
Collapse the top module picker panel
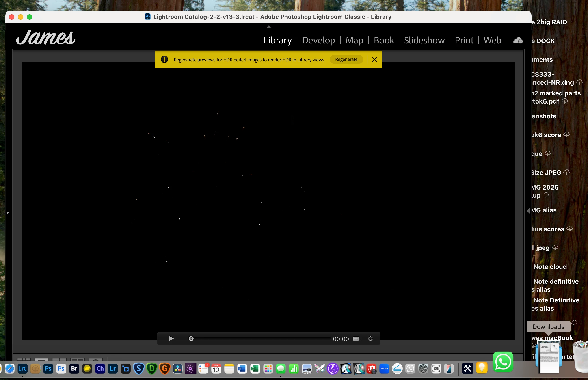(x=268, y=27)
